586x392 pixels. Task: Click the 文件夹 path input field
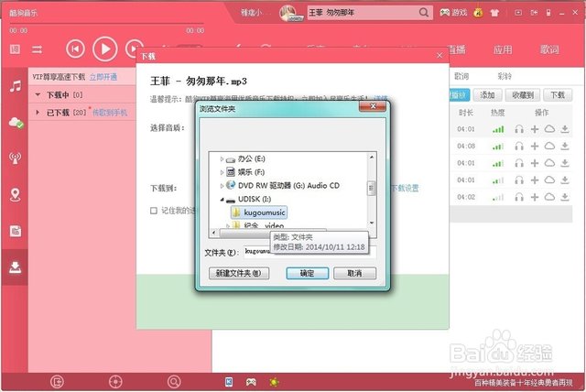click(309, 252)
